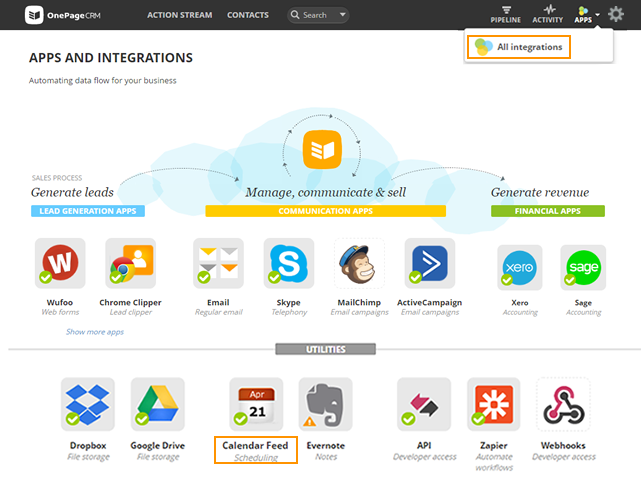
Task: Click the Webhooks name label
Action: (x=563, y=445)
